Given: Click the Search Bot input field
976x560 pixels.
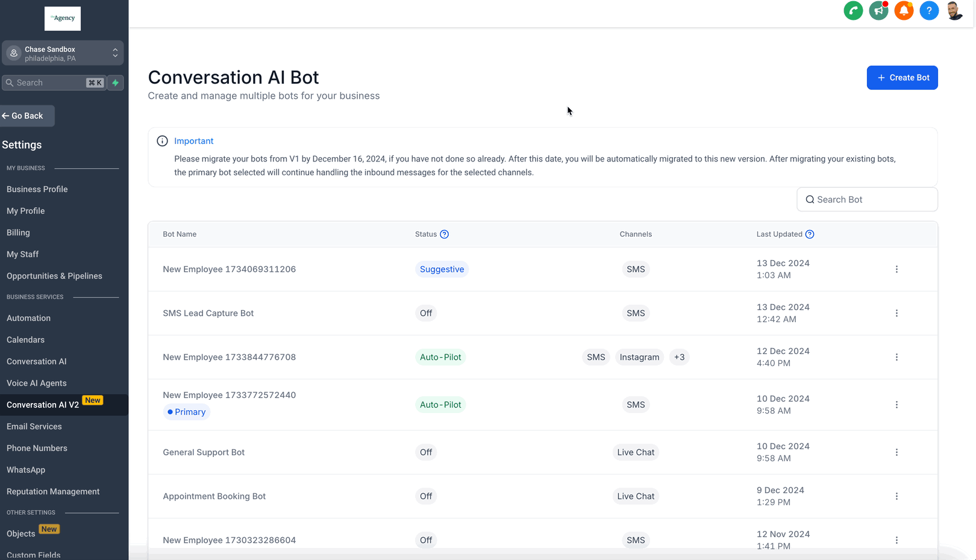Looking at the screenshot, I should click(868, 199).
